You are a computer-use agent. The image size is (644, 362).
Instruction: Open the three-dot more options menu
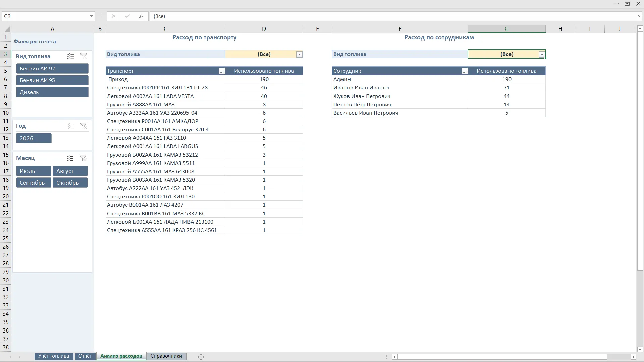pyautogui.click(x=616, y=4)
